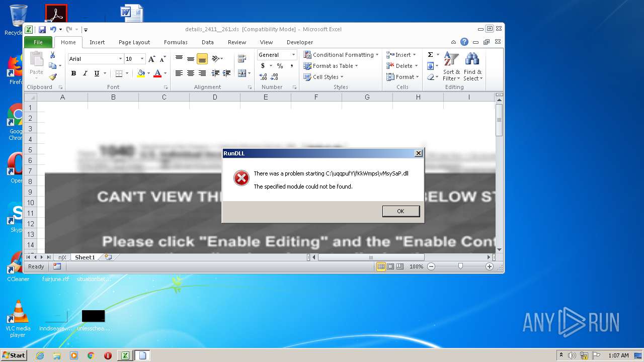Click the Borders icon

(119, 73)
